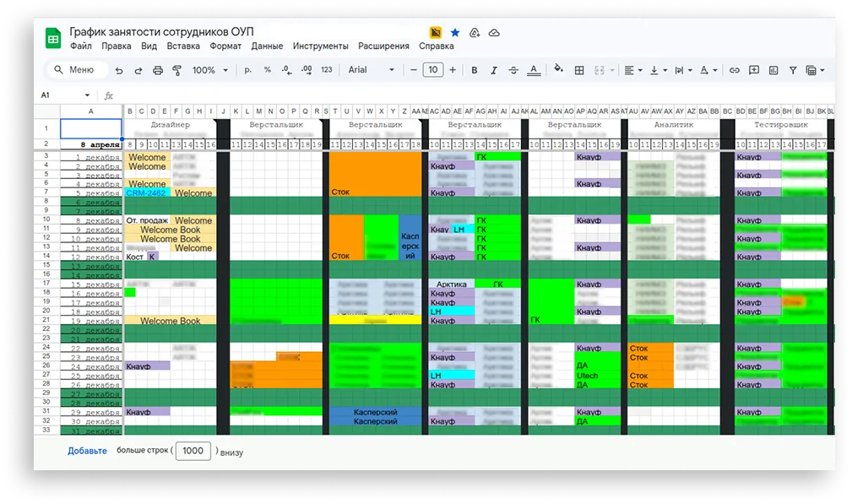852x504 pixels.
Task: Open the Arial font dropdown
Action: coord(372,70)
